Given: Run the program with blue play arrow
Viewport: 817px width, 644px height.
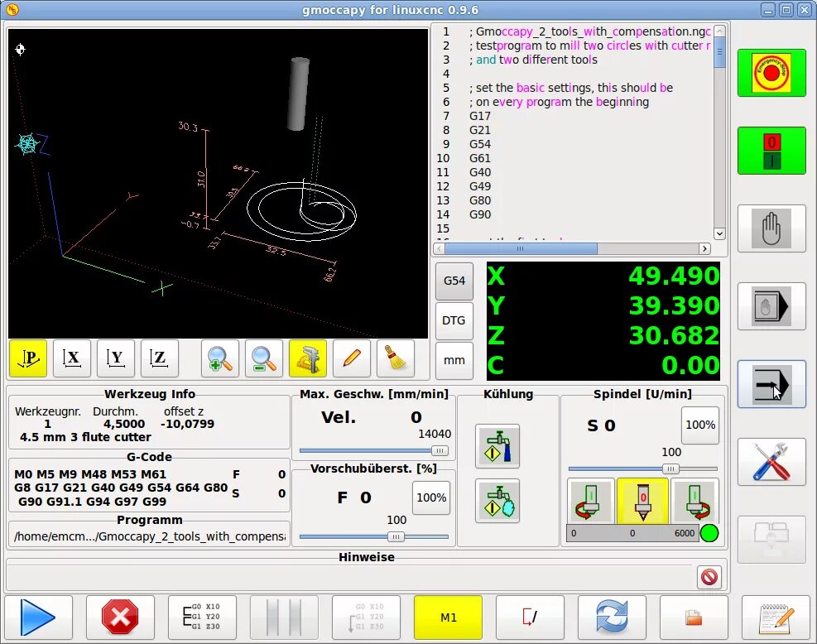Looking at the screenshot, I should click(38, 618).
